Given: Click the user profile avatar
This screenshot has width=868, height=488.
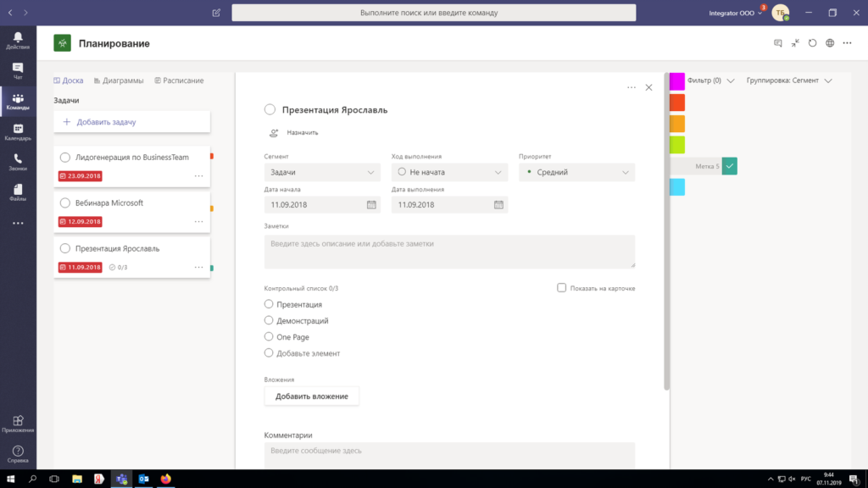Looking at the screenshot, I should 781,13.
